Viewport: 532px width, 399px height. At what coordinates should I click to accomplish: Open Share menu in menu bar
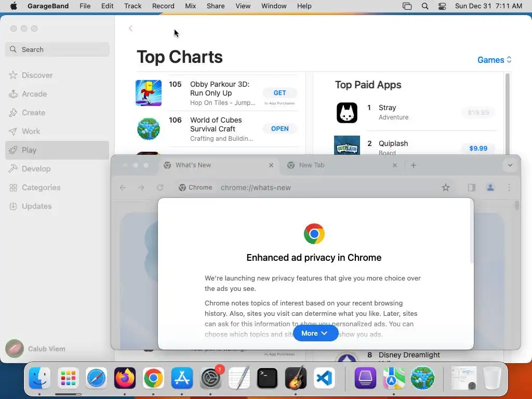(216, 6)
